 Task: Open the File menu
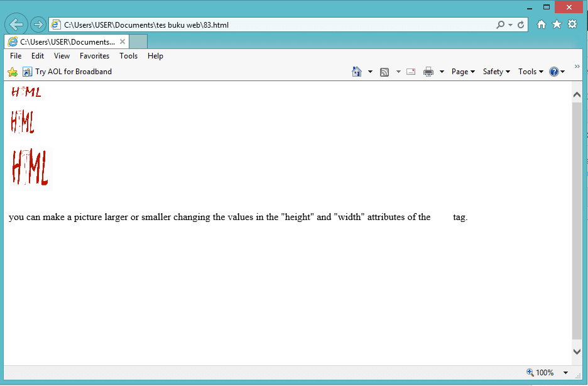(x=15, y=55)
